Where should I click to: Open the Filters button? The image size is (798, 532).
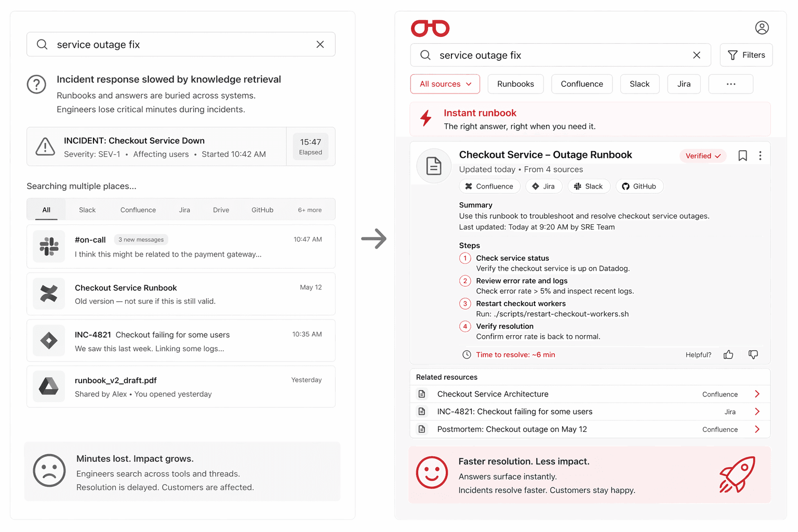pos(746,55)
